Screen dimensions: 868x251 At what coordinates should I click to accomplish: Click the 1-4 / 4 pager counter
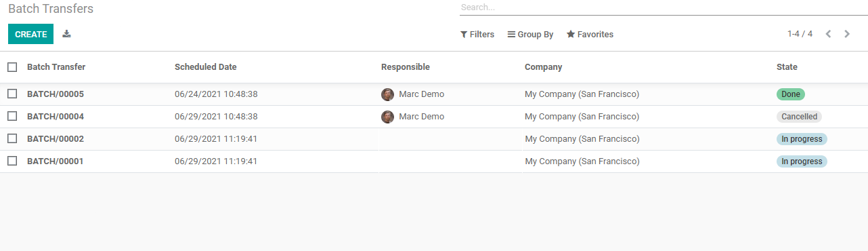(x=800, y=34)
